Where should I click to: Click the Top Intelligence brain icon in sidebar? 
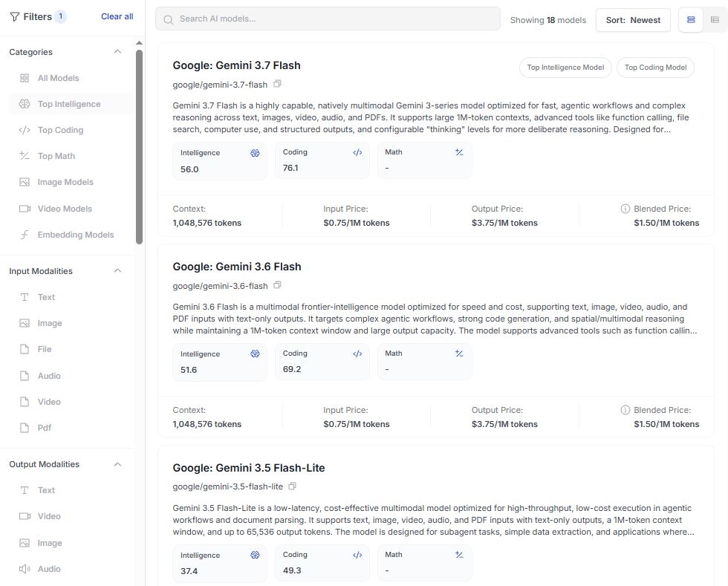coord(25,104)
